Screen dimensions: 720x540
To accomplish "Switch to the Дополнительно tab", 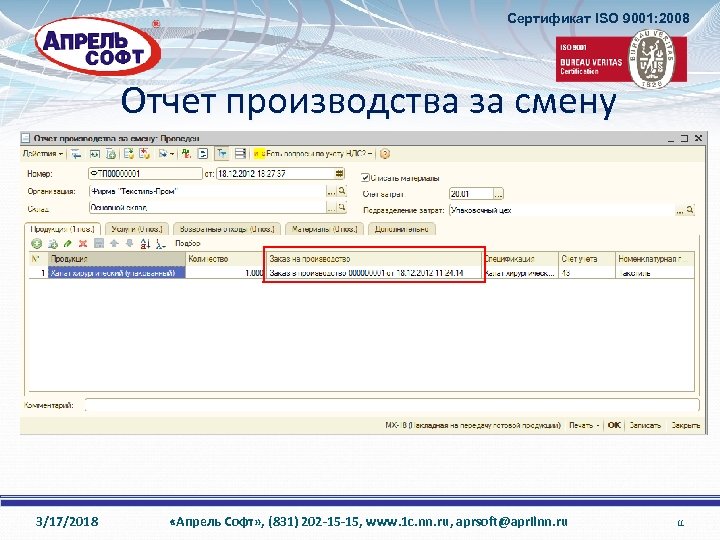I will (402, 229).
